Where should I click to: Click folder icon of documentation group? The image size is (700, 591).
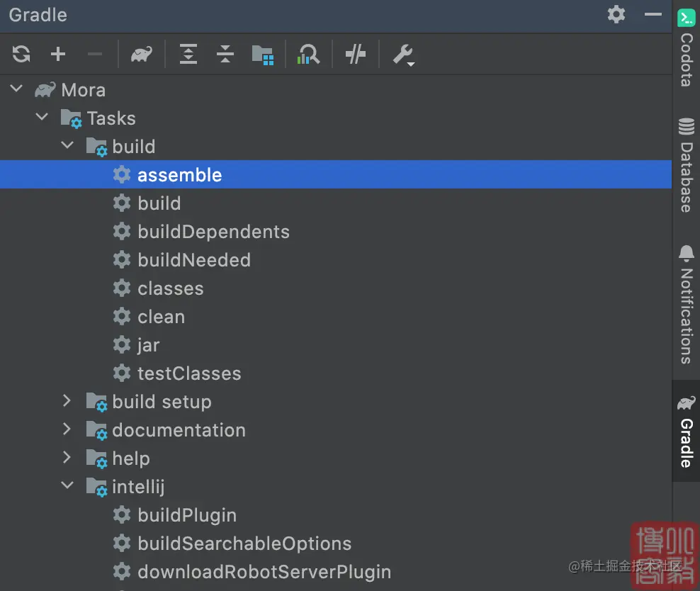click(x=97, y=430)
